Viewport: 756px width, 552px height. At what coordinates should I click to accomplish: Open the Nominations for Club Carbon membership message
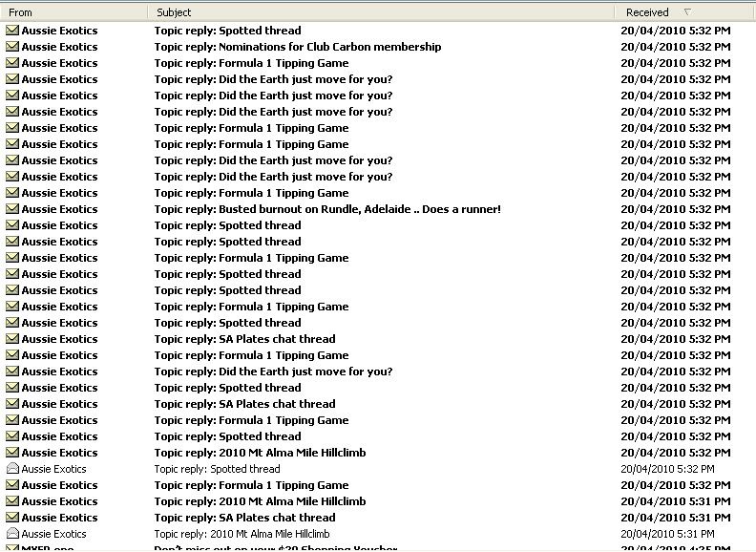297,47
